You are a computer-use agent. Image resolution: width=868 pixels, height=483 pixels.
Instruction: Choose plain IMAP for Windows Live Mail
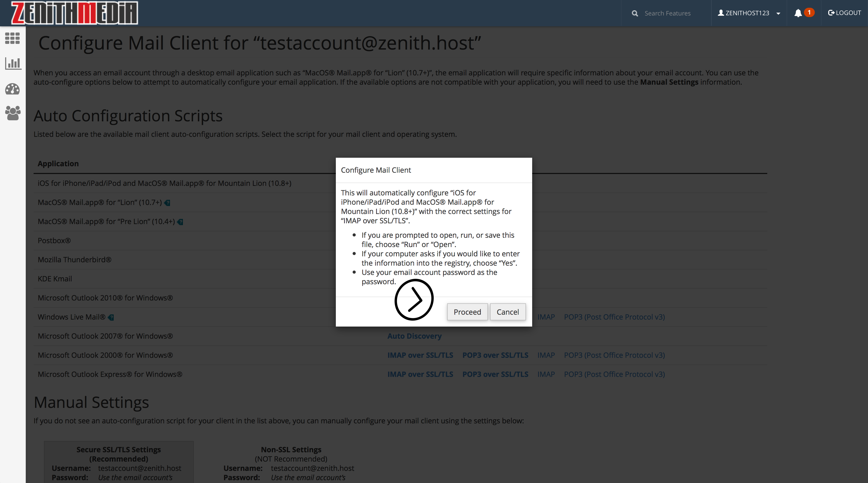[546, 317]
